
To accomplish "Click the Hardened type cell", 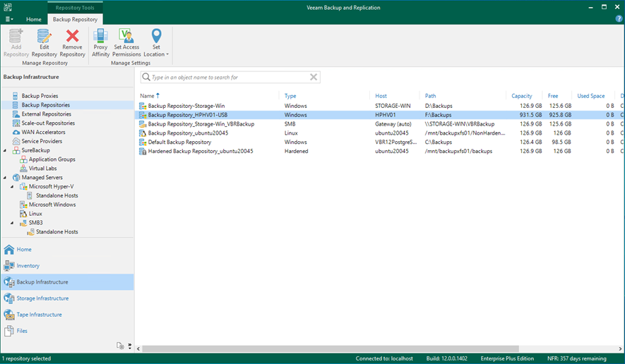I will point(296,152).
